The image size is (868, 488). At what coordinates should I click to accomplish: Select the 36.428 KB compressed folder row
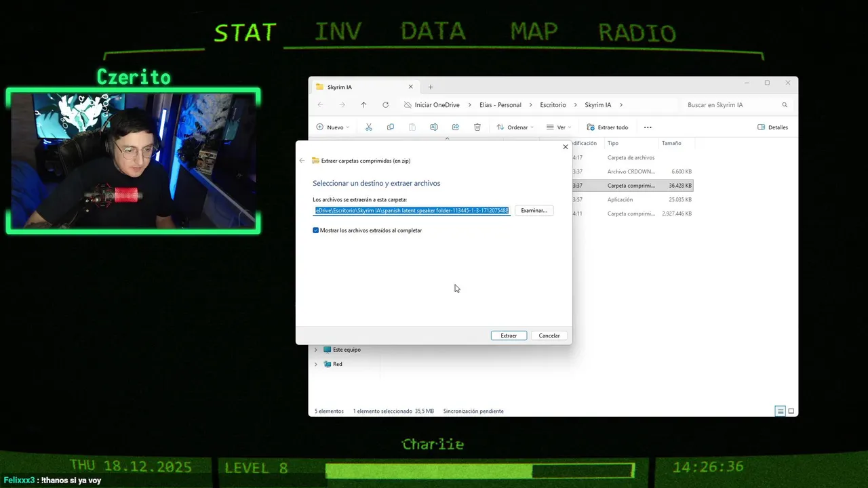pyautogui.click(x=633, y=186)
